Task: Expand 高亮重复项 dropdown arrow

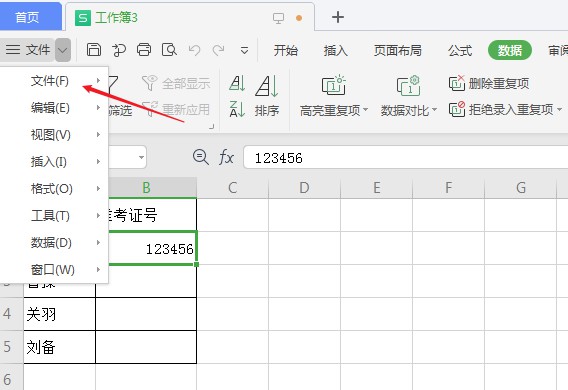Action: click(365, 109)
